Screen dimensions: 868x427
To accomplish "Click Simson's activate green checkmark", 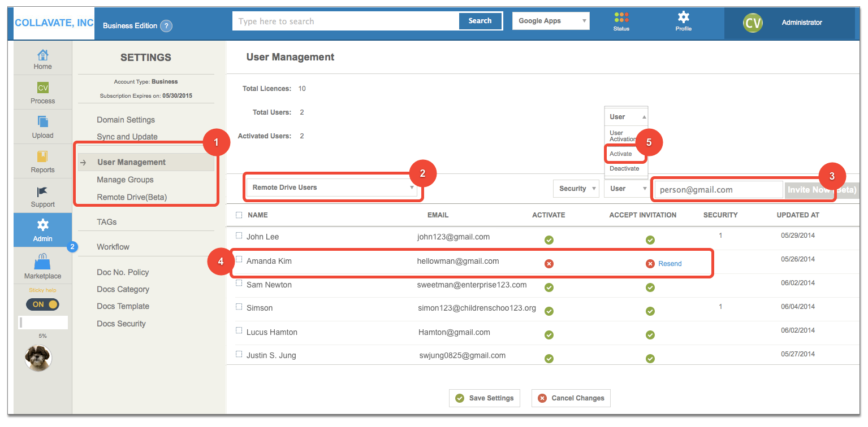I will click(549, 311).
